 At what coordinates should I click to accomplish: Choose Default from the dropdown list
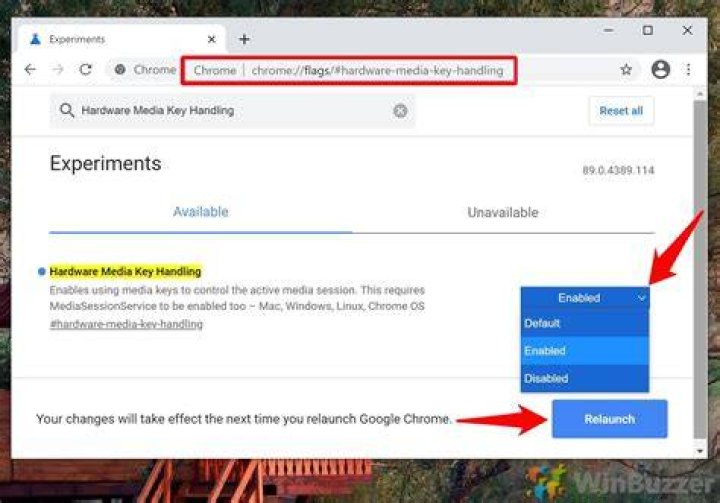(x=585, y=323)
